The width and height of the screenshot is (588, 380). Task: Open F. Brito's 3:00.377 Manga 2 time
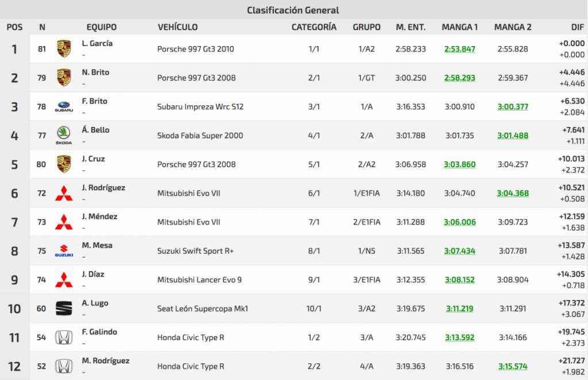[512, 107]
